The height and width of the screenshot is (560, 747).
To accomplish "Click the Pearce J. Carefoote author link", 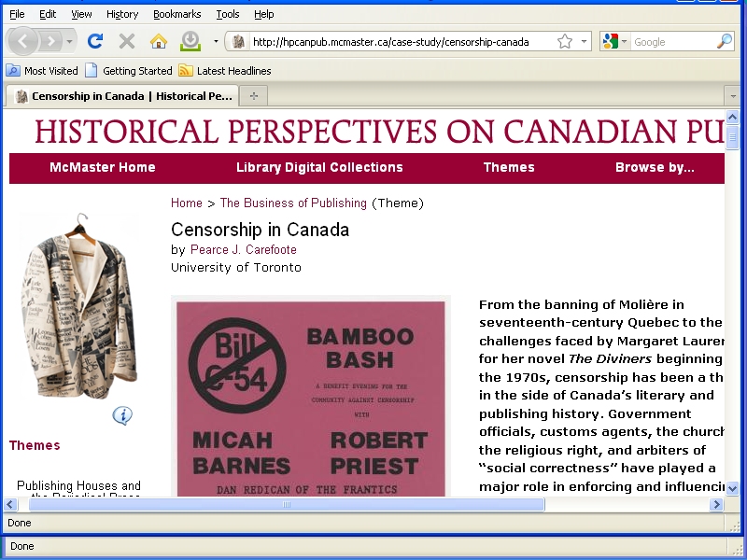I will click(x=243, y=250).
